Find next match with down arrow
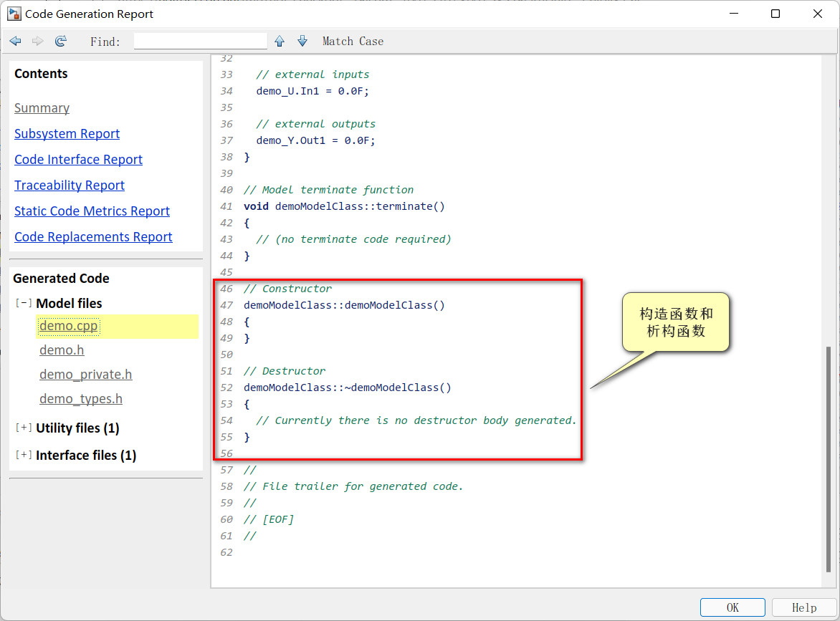The width and height of the screenshot is (840, 621). (x=302, y=42)
